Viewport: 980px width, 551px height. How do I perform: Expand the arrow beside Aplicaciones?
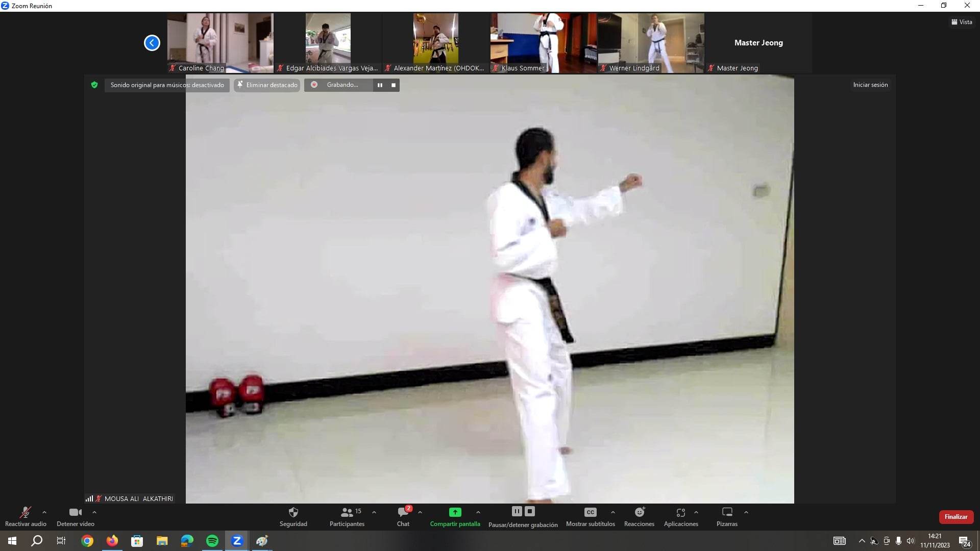coord(696,512)
